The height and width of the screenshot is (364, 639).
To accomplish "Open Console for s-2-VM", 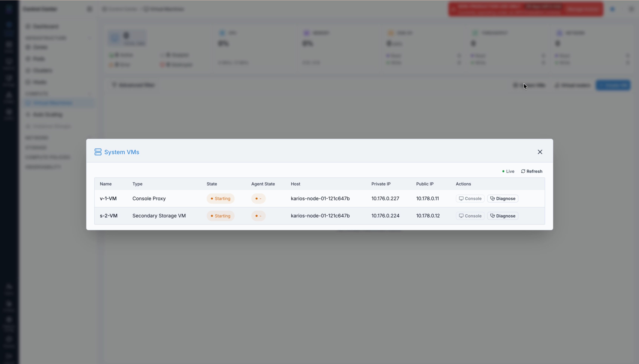I will (x=470, y=216).
